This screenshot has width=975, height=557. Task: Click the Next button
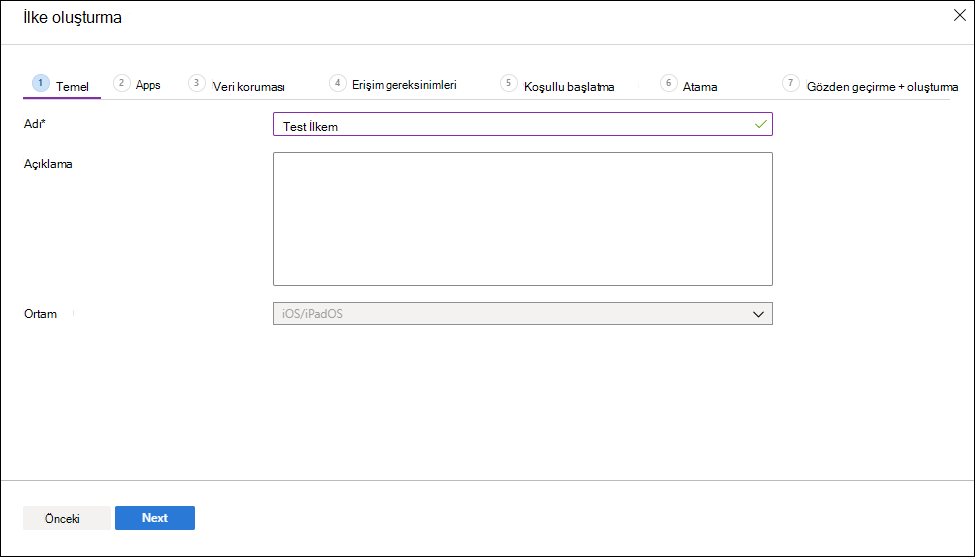point(155,518)
